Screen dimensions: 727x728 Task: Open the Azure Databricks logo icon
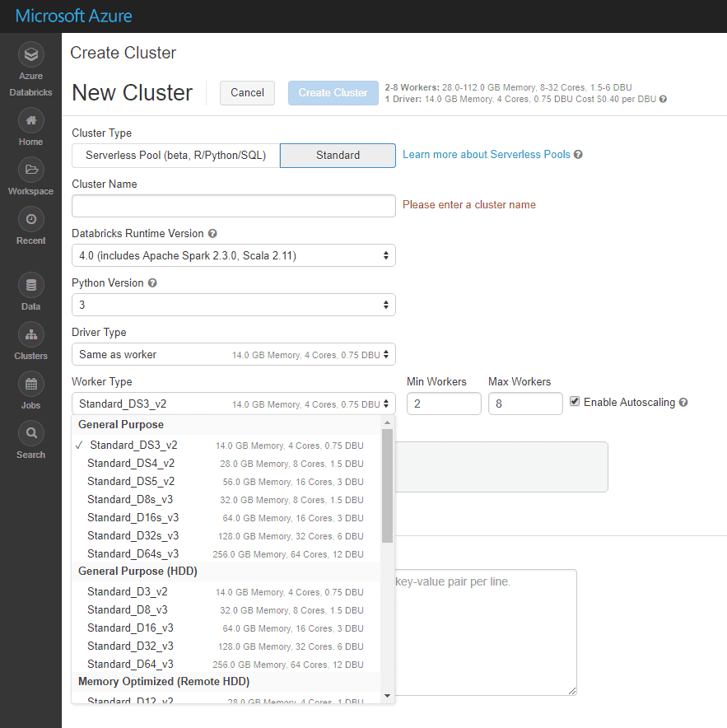[31, 55]
